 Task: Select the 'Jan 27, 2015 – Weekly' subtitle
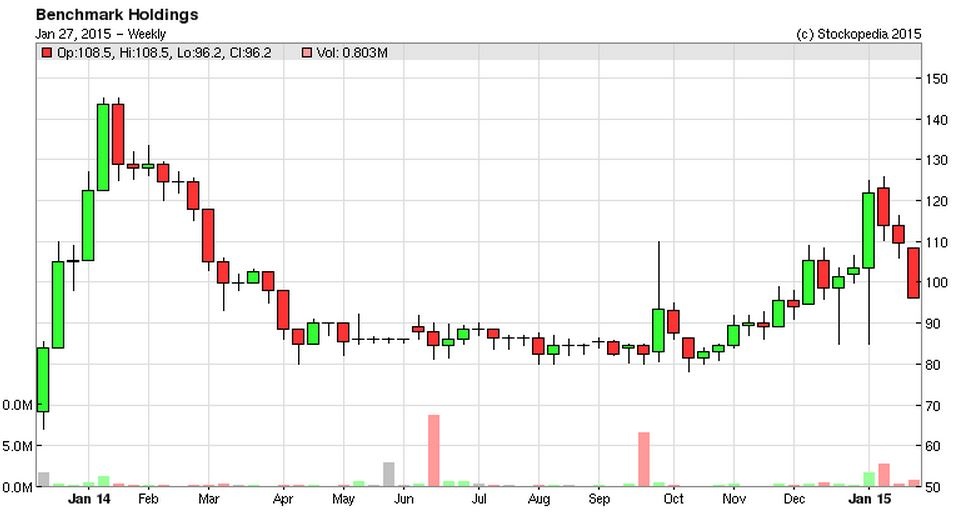pos(100,34)
